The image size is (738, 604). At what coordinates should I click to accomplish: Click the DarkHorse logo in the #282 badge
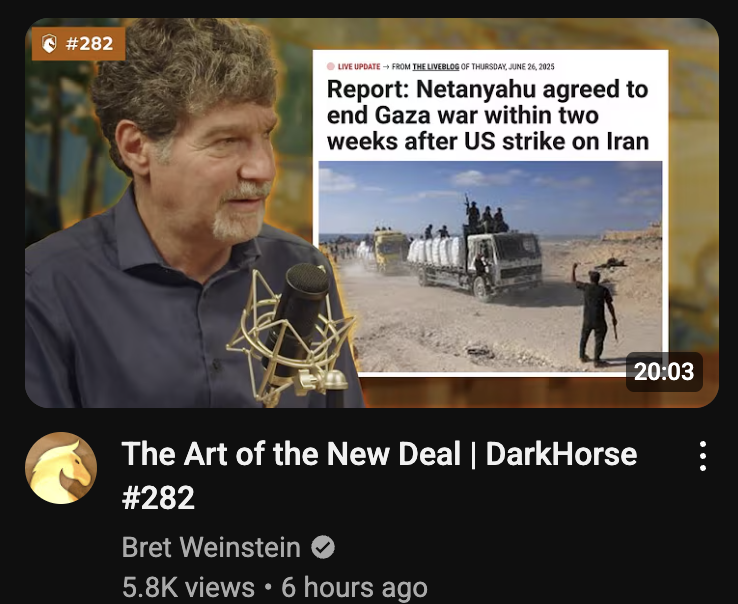click(49, 44)
